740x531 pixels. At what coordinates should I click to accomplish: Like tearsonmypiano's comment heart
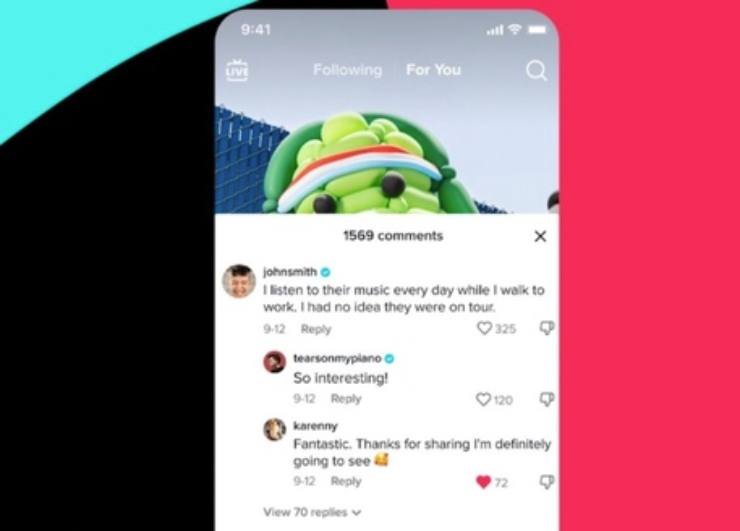(x=483, y=399)
